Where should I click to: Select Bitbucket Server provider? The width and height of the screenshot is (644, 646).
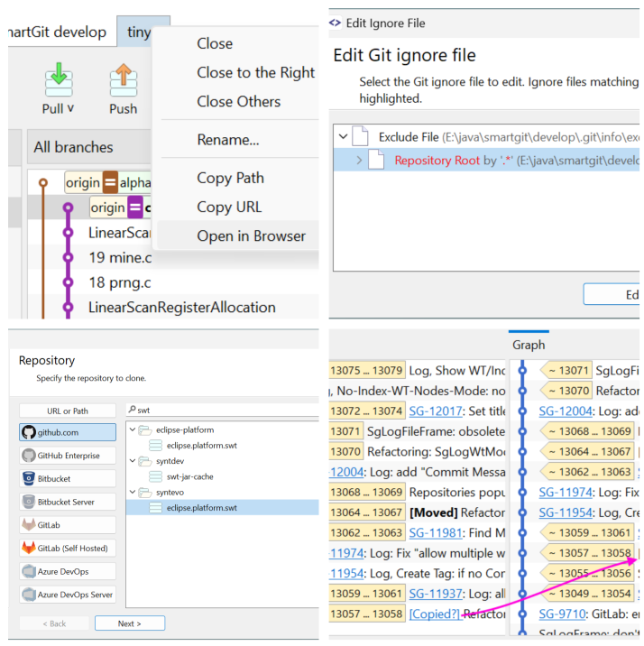pos(68,502)
